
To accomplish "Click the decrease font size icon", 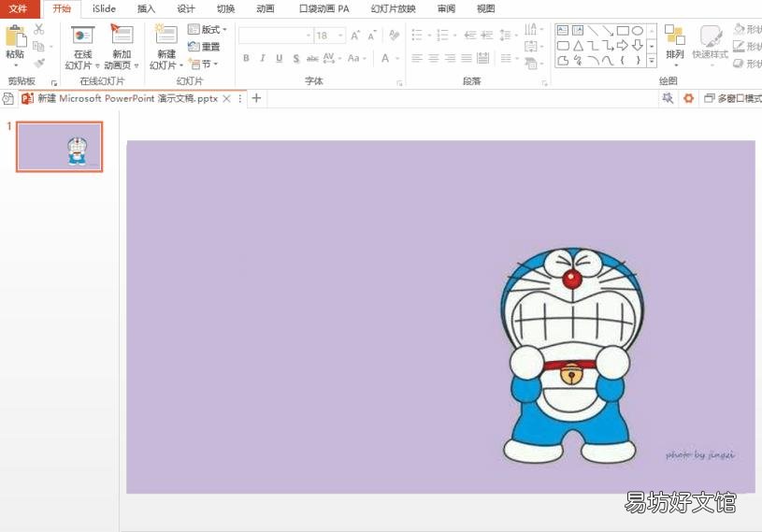I will [372, 36].
